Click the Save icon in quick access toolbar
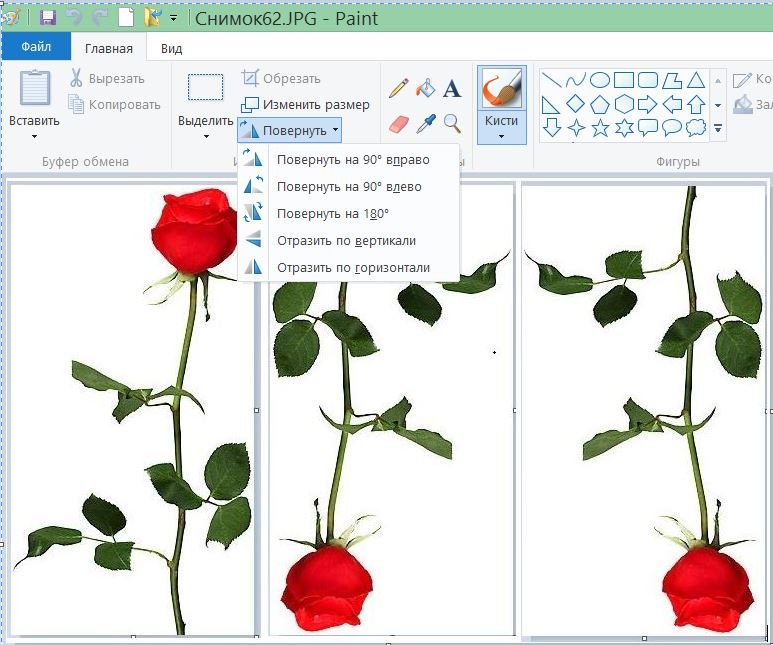 [47, 17]
